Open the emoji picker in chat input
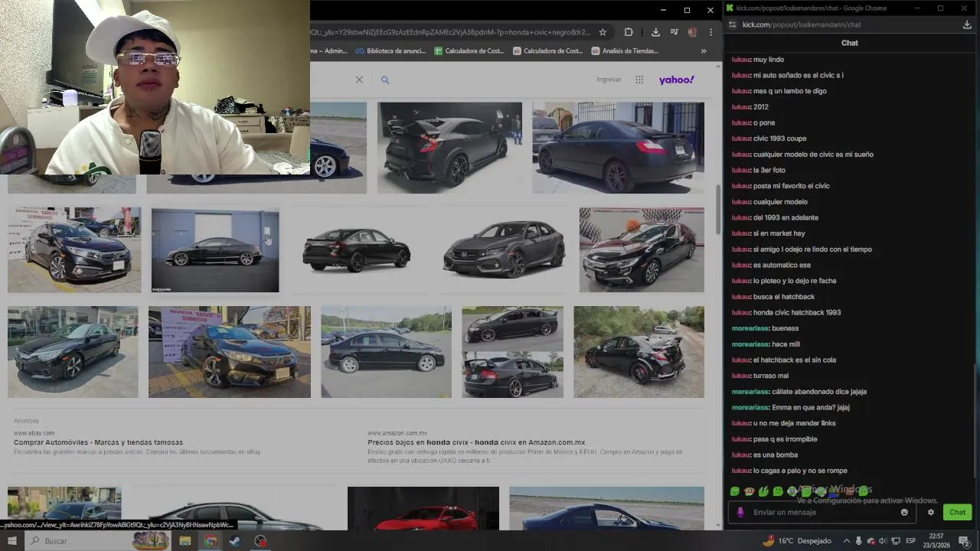 click(x=904, y=512)
